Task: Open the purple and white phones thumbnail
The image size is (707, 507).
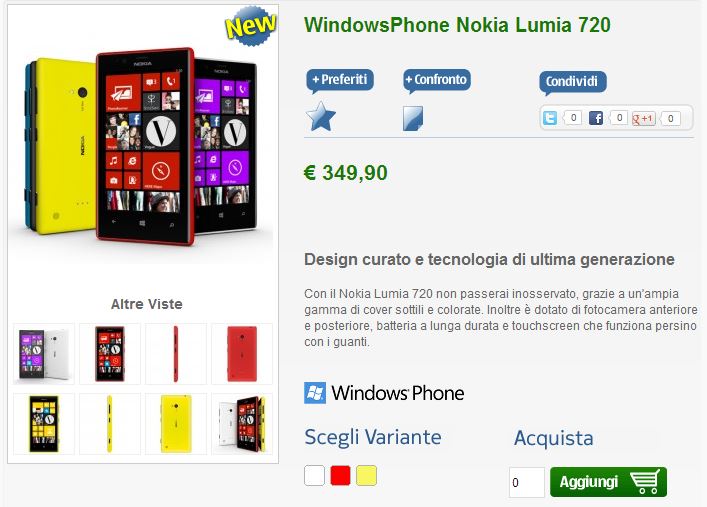Action: [x=44, y=354]
